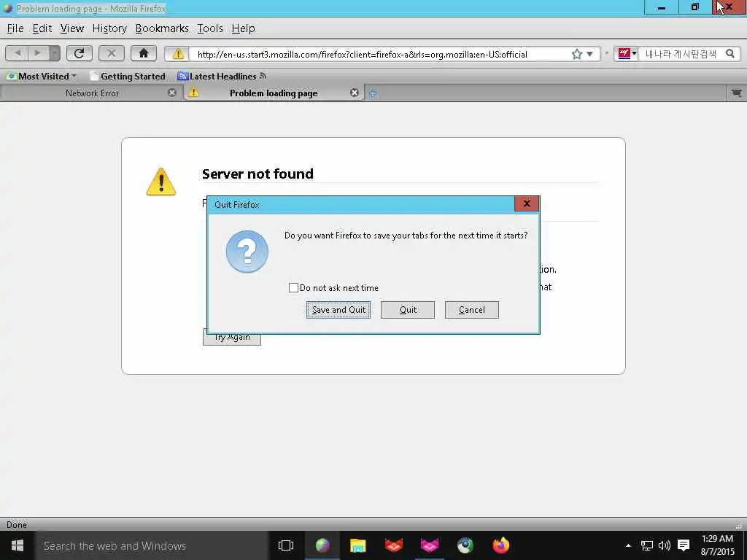Open the Getting Started bookmark

click(x=128, y=76)
